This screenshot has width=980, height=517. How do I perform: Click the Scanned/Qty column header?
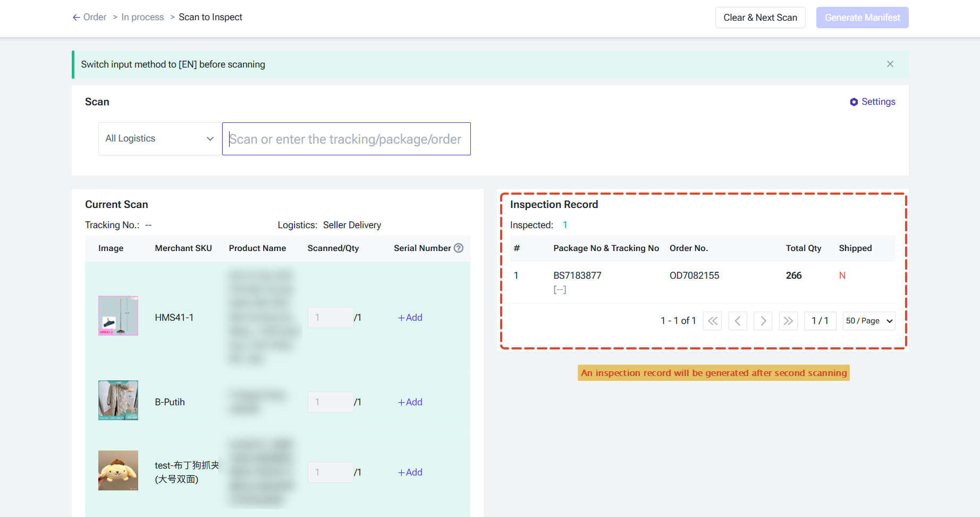pyautogui.click(x=333, y=248)
